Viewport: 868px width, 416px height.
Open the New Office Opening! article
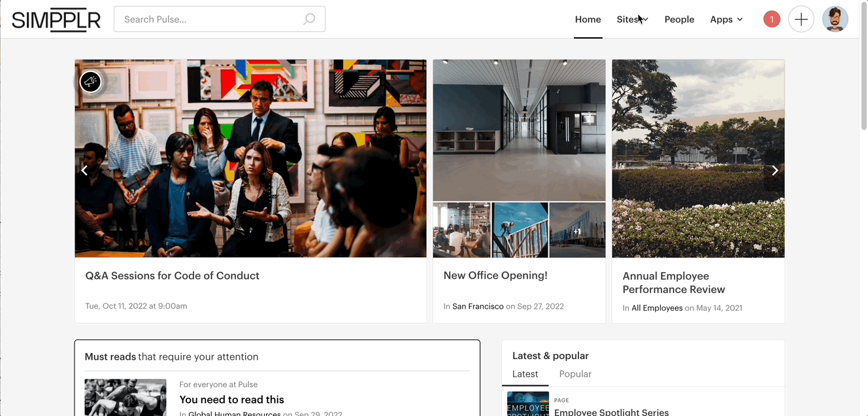(495, 276)
